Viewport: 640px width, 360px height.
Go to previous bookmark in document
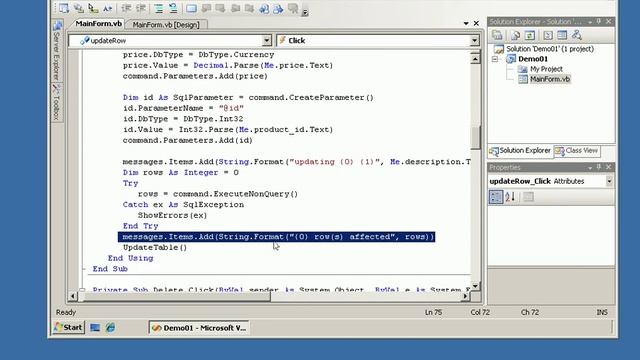[264, 8]
